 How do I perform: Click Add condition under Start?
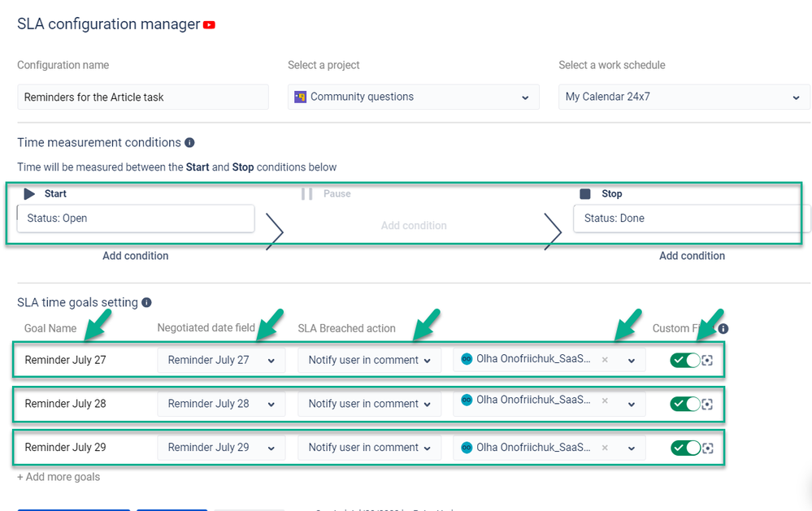[x=135, y=256]
